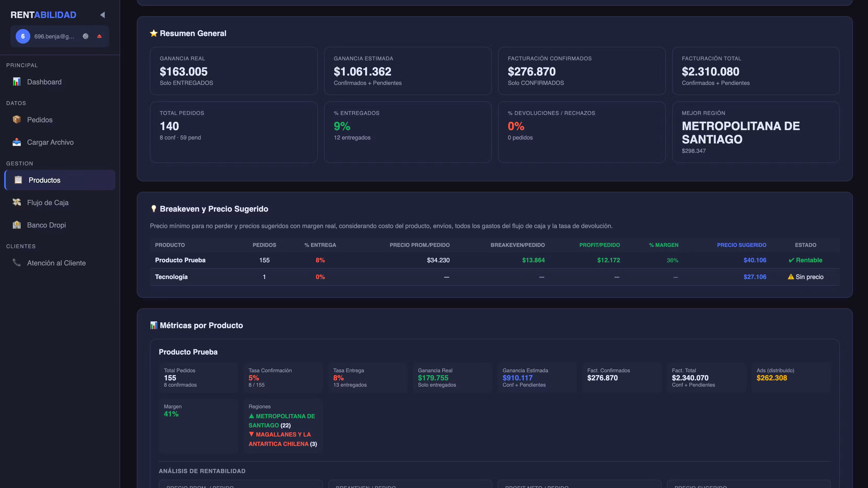Click the 'ANÁLISIS DE RENTABILIDAD' section heading

tap(202, 471)
